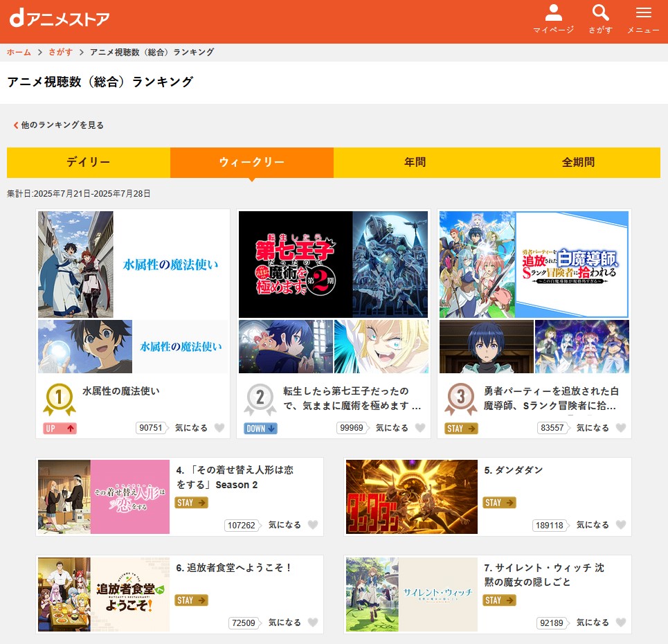Open title 転生したら第七王子だったので

click(352, 398)
